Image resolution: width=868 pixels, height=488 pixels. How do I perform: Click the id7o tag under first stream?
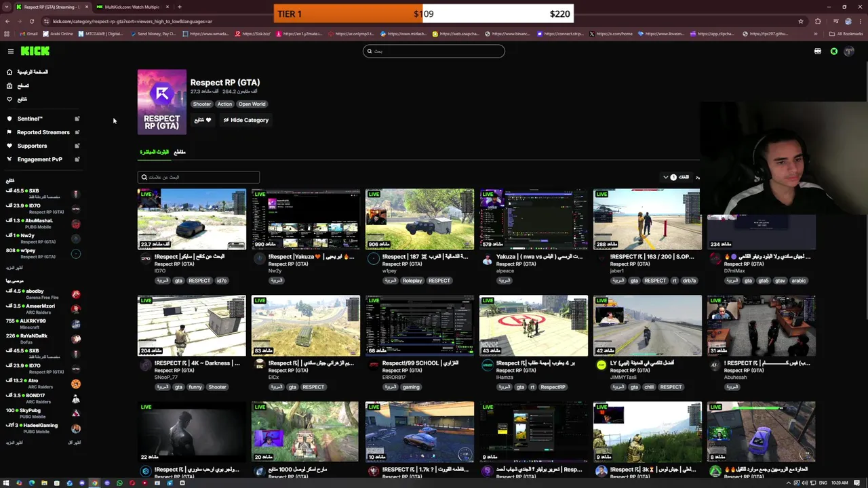pyautogui.click(x=222, y=281)
